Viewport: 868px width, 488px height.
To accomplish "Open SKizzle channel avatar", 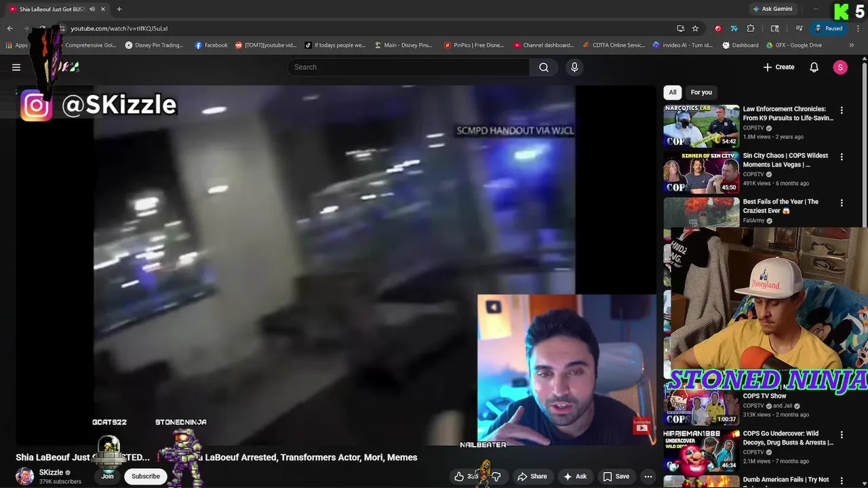I will click(x=25, y=476).
